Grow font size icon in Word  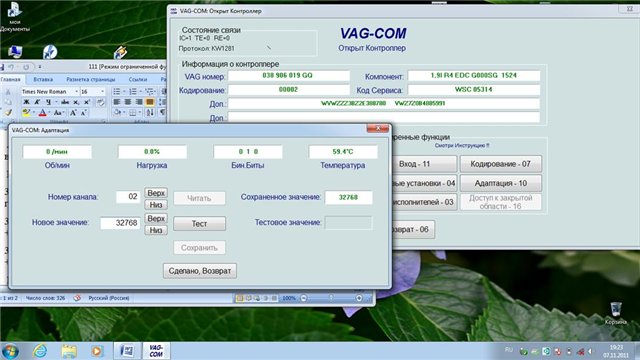point(73,113)
